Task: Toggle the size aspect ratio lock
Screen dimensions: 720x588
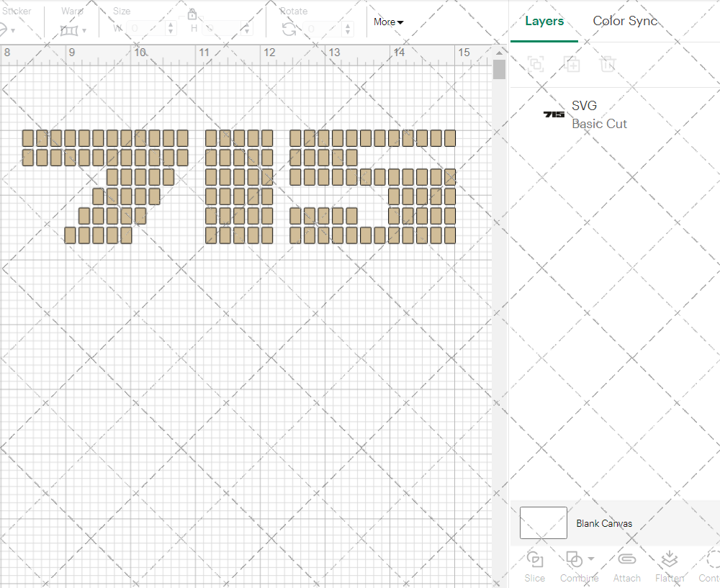Action: tap(192, 14)
